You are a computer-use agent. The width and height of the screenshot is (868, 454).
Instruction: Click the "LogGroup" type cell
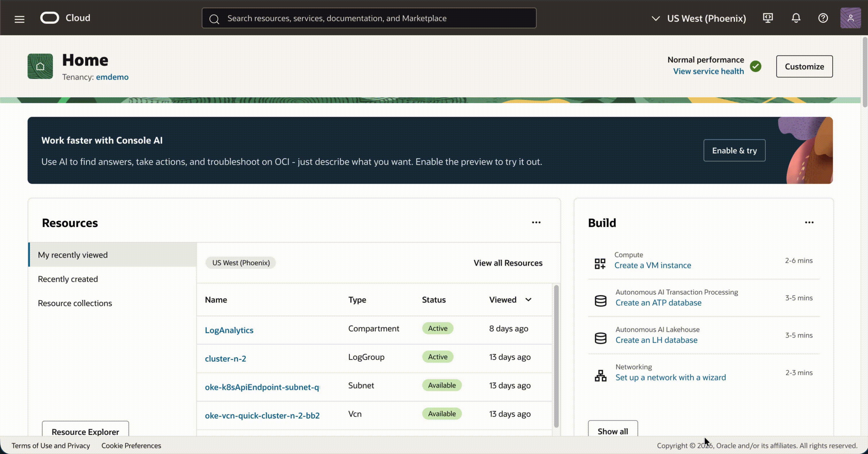(x=366, y=357)
